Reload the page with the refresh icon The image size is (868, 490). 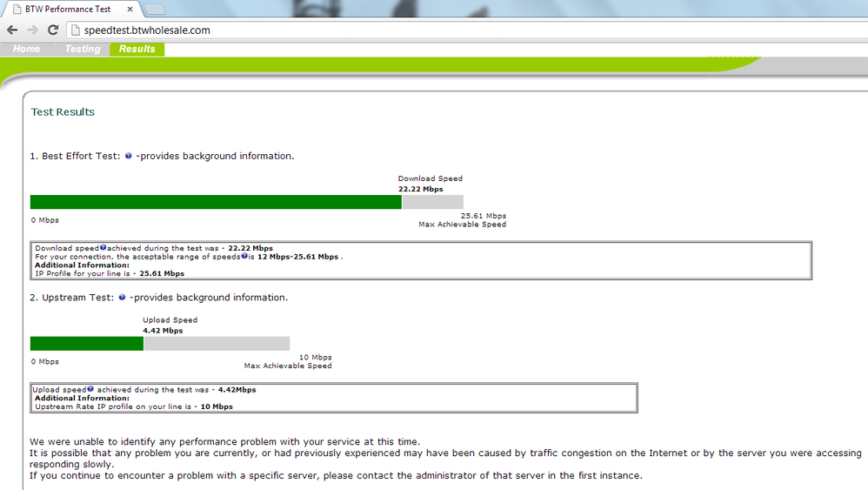(x=53, y=30)
